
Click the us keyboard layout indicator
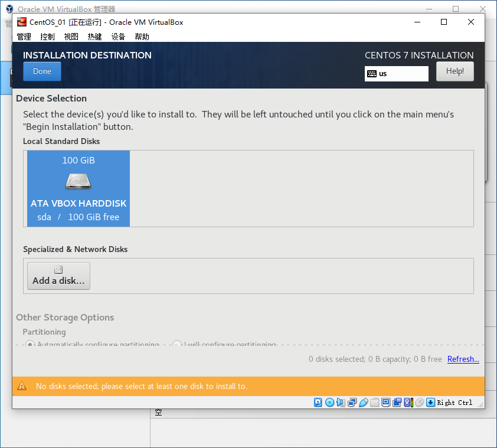coord(397,74)
